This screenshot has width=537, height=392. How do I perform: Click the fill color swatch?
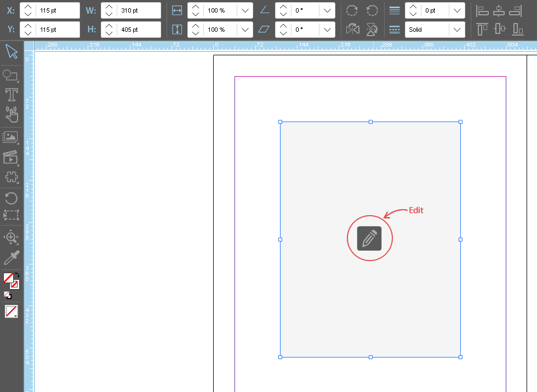coord(8,278)
